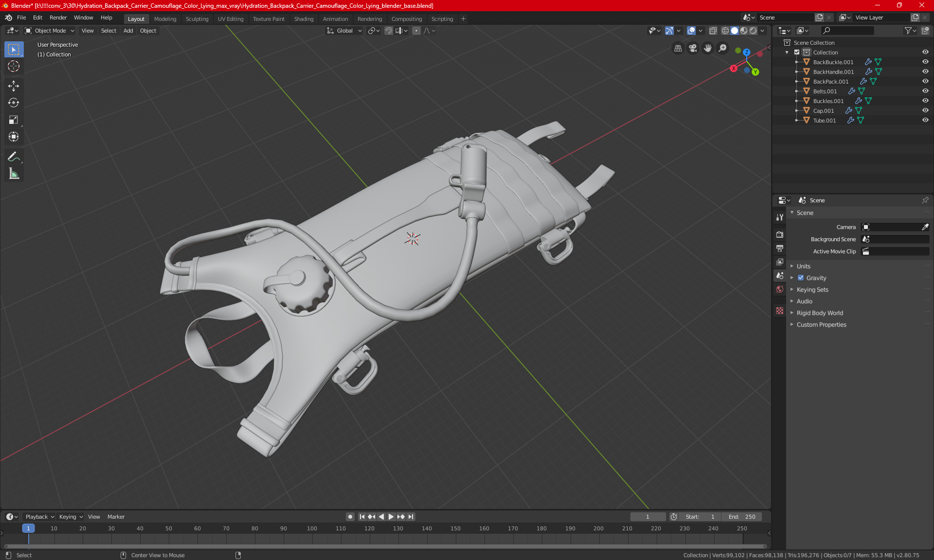The height and width of the screenshot is (560, 934).
Task: Toggle Collection exclude checkbox in outliner
Action: [x=797, y=52]
